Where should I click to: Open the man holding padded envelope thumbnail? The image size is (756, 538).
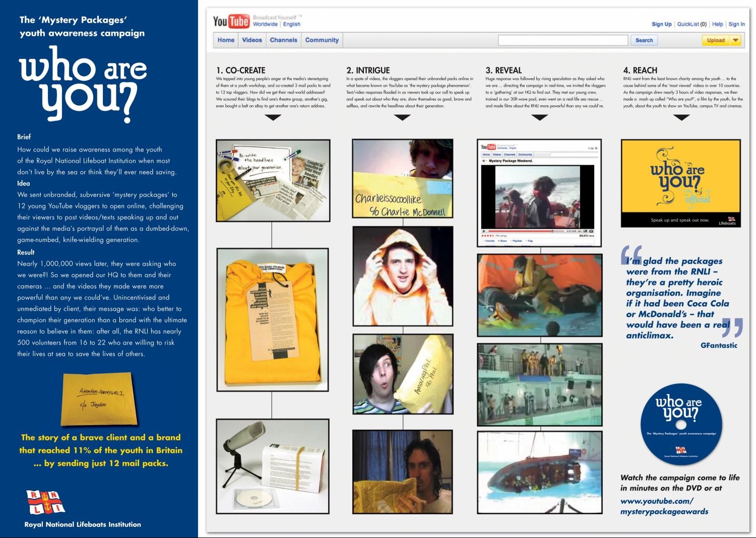pos(402,472)
